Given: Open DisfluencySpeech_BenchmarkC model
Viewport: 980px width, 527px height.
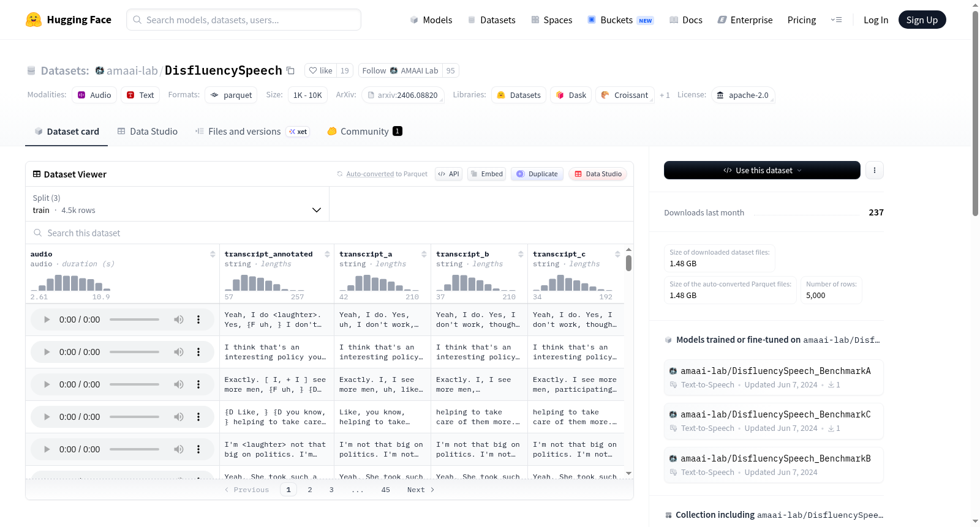Looking at the screenshot, I should [774, 420].
